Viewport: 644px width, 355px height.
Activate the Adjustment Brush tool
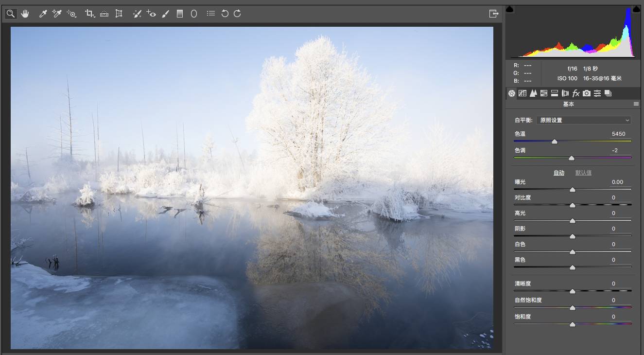point(165,14)
